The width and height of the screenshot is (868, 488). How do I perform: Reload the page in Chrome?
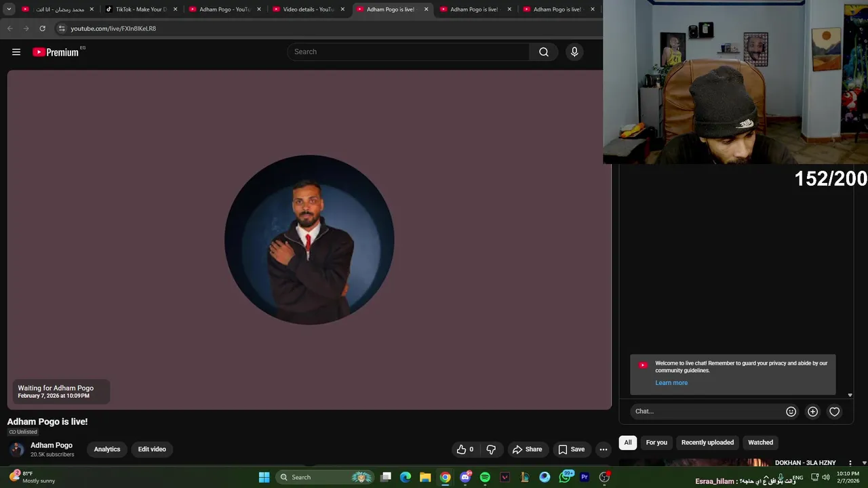(x=42, y=28)
